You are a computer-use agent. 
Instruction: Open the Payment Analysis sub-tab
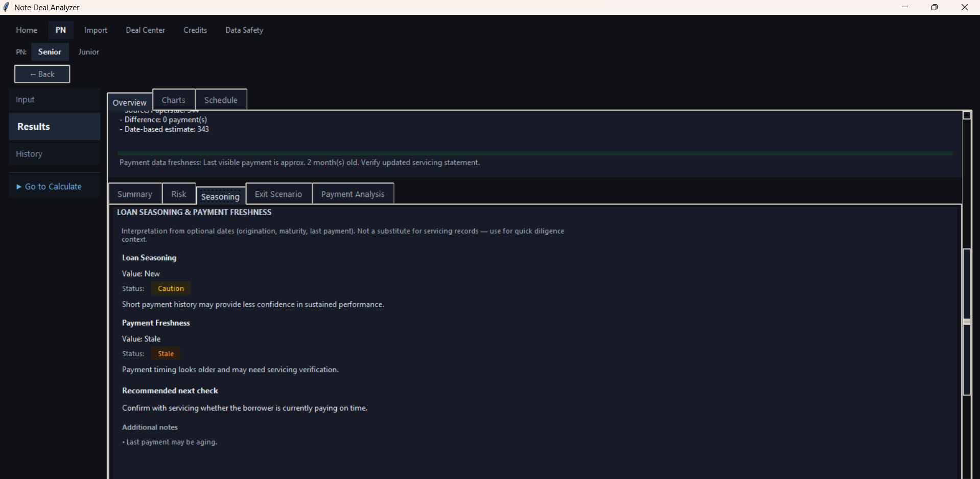tap(353, 194)
